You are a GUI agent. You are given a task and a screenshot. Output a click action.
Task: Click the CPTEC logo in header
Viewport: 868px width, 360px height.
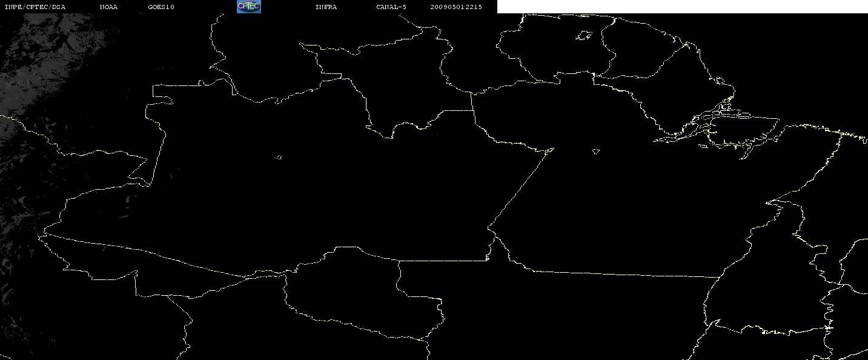point(249,7)
